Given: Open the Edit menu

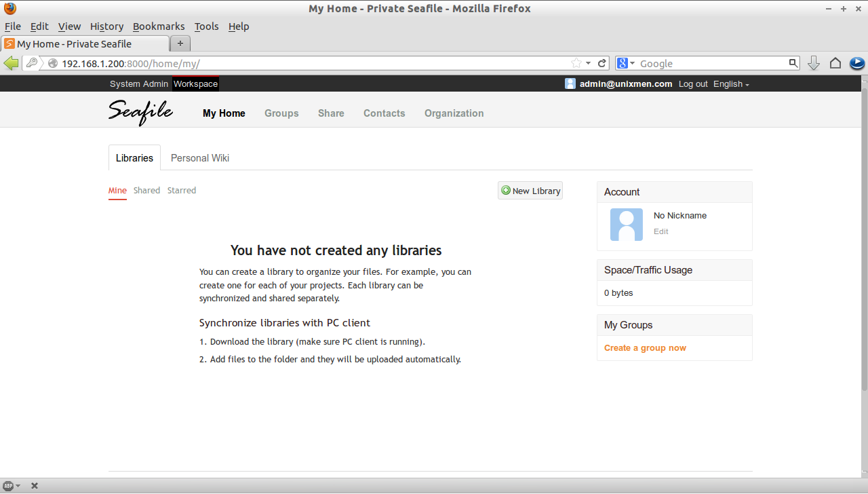Looking at the screenshot, I should tap(39, 26).
